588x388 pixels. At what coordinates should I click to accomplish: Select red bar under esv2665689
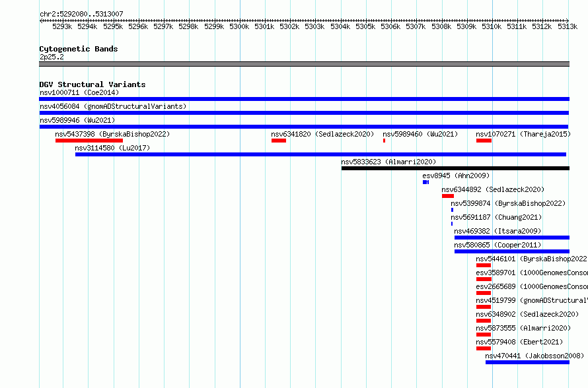(x=484, y=293)
